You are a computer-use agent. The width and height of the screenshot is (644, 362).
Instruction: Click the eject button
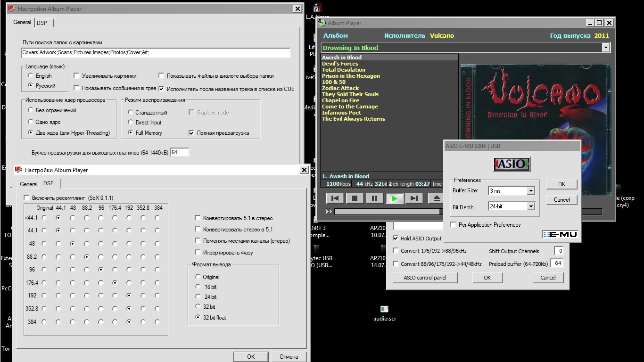click(x=437, y=198)
